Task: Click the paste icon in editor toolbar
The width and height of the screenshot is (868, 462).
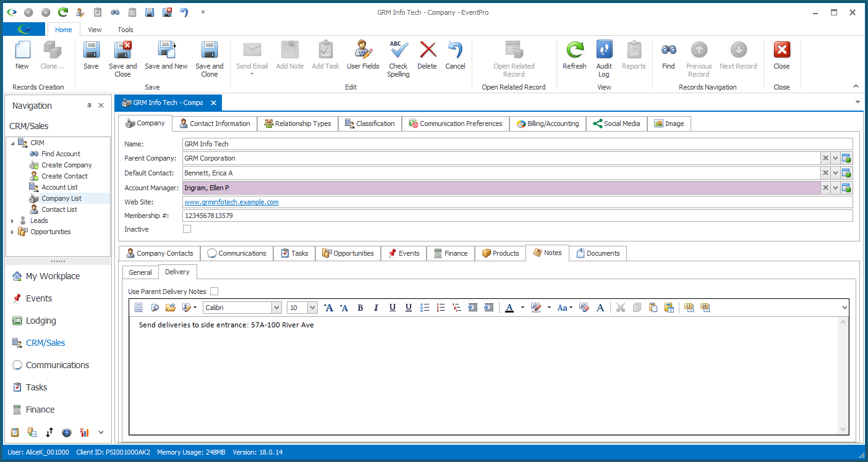Action: 653,308
